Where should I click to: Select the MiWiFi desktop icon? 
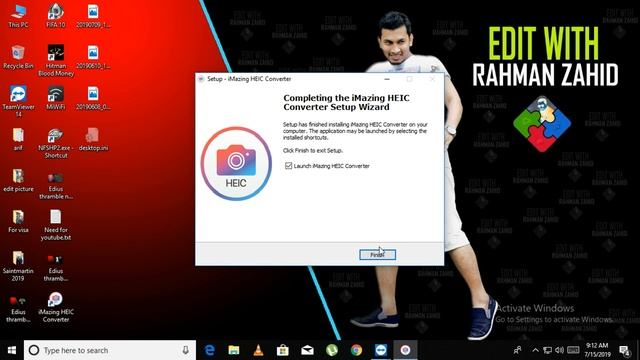(x=56, y=98)
